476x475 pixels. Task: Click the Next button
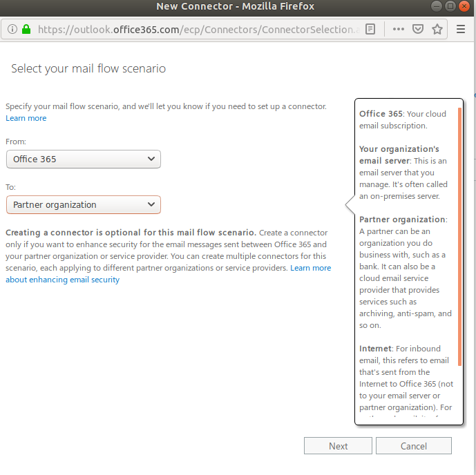[x=338, y=445]
